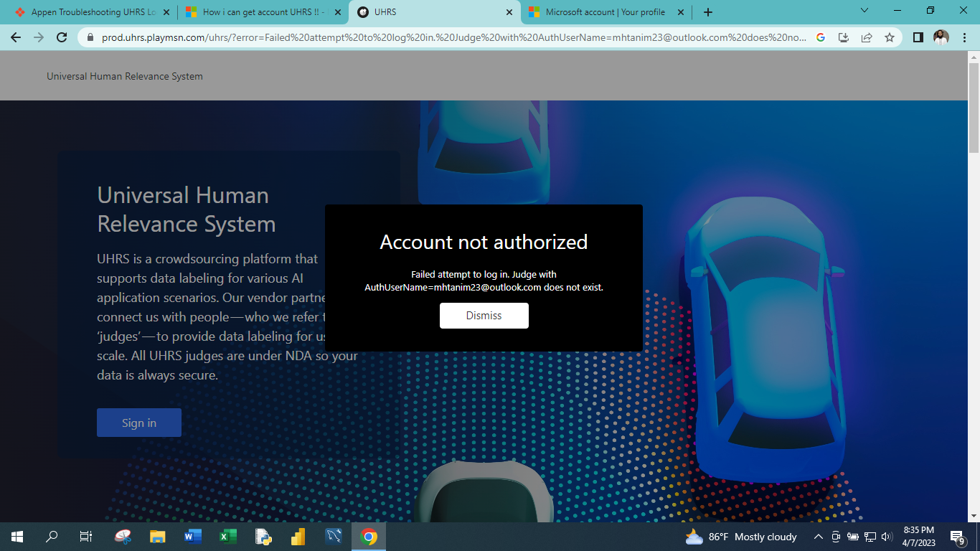
Task: Close the Appen Troubleshooting tab
Action: tap(166, 12)
